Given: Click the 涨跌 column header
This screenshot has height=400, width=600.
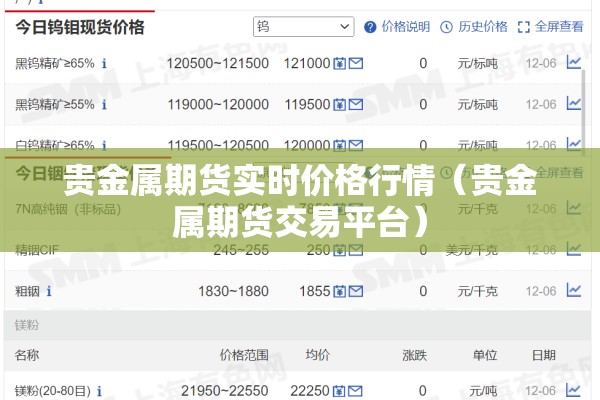Looking at the screenshot, I should (414, 355).
